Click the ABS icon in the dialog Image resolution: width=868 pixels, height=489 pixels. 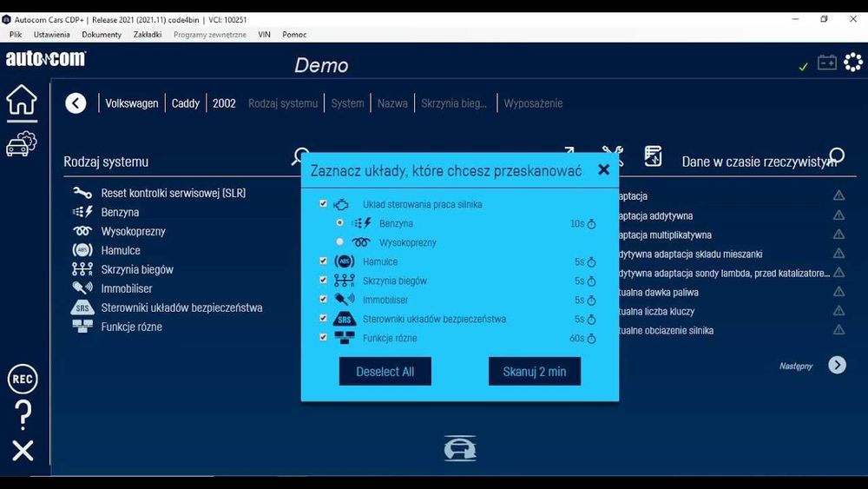[x=345, y=261]
